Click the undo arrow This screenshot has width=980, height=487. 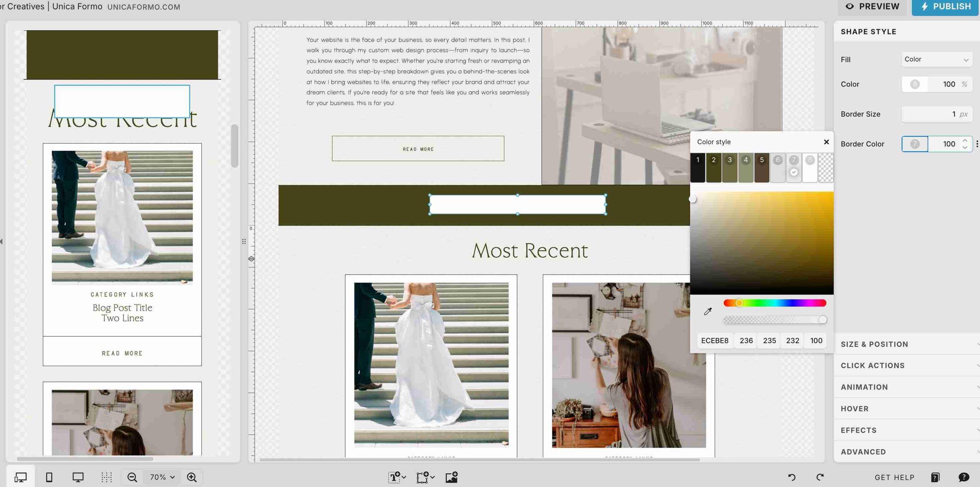coord(792,477)
